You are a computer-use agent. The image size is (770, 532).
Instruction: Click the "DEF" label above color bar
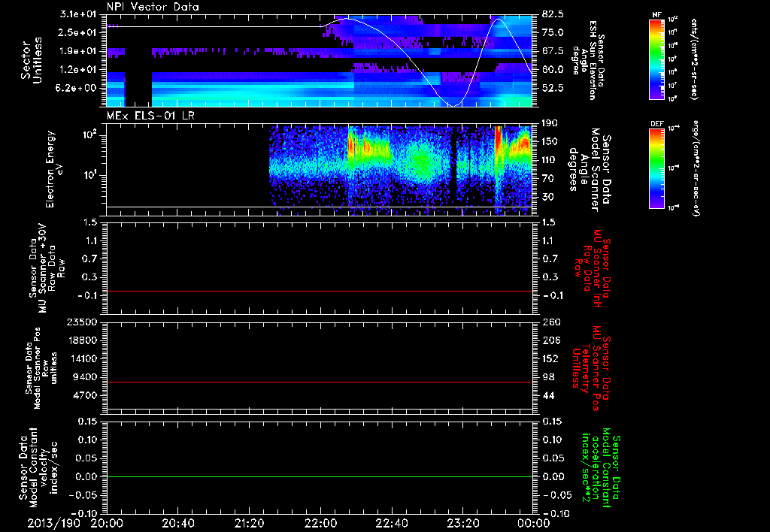(657, 124)
